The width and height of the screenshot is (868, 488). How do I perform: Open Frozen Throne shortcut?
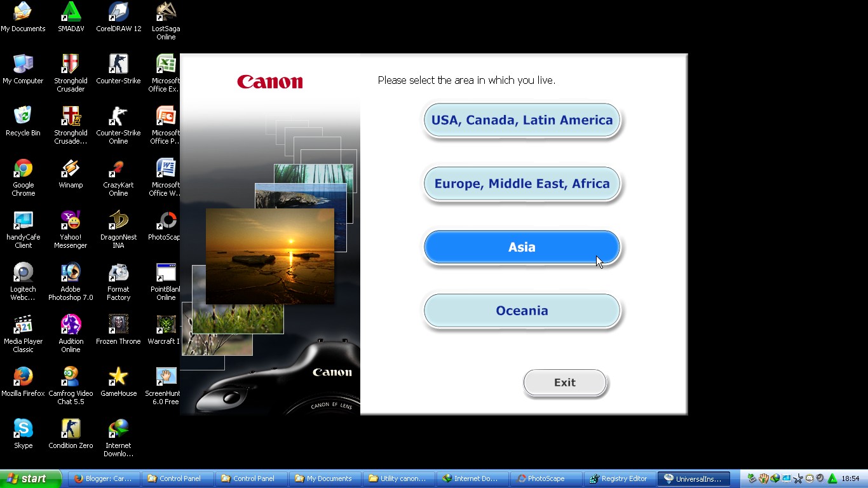tap(118, 330)
